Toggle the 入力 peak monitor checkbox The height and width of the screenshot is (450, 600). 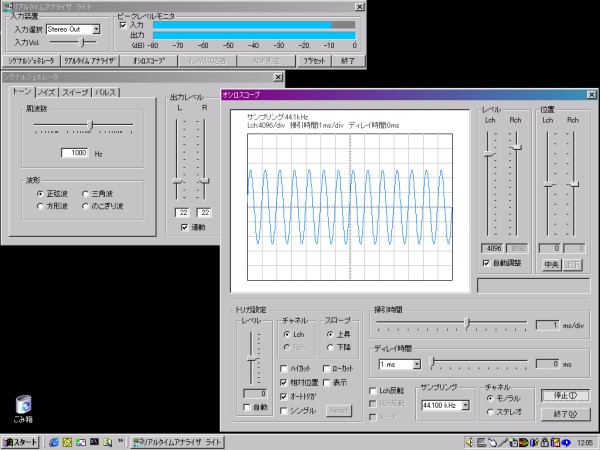[x=123, y=25]
